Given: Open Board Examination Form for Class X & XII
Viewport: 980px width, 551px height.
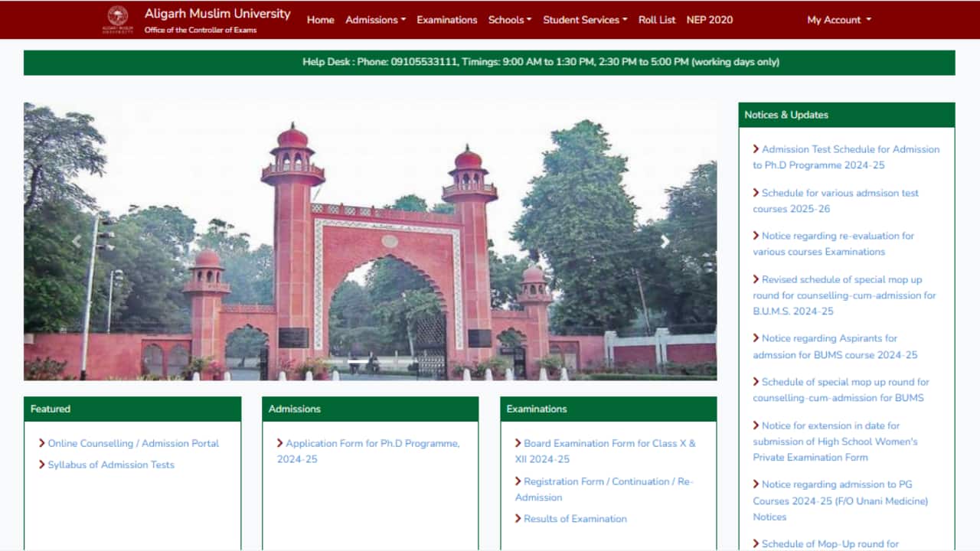Looking at the screenshot, I should [609, 443].
